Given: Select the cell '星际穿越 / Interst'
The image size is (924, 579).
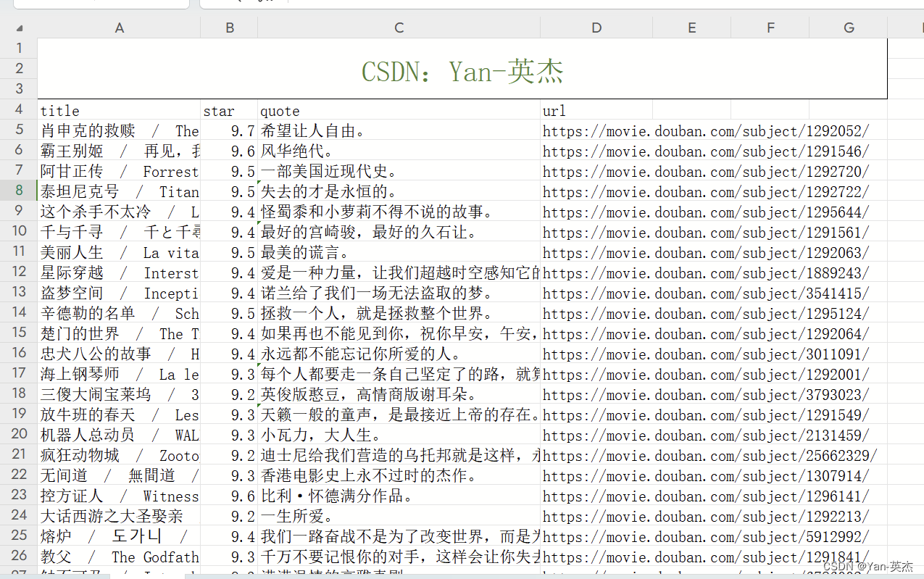Looking at the screenshot, I should coord(120,273).
